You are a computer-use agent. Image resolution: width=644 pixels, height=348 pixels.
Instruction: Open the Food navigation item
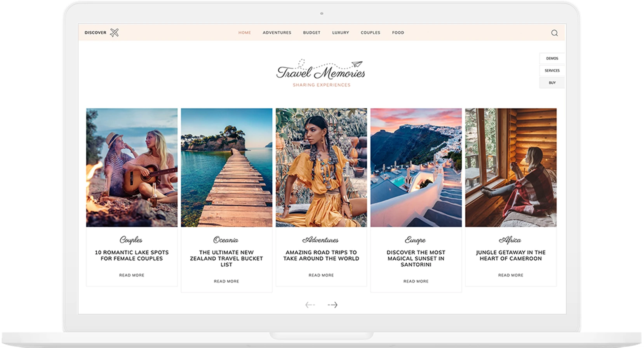tap(398, 33)
